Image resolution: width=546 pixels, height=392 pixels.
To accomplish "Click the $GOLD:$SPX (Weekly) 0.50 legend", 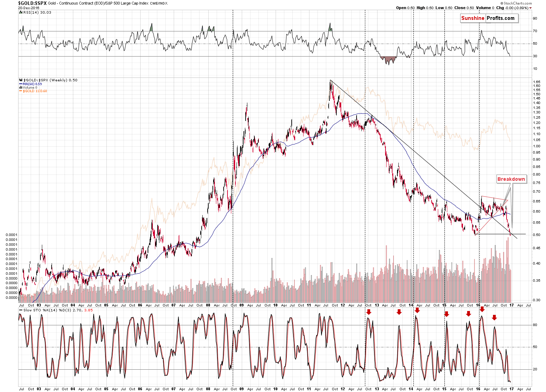I will pyautogui.click(x=50, y=80).
